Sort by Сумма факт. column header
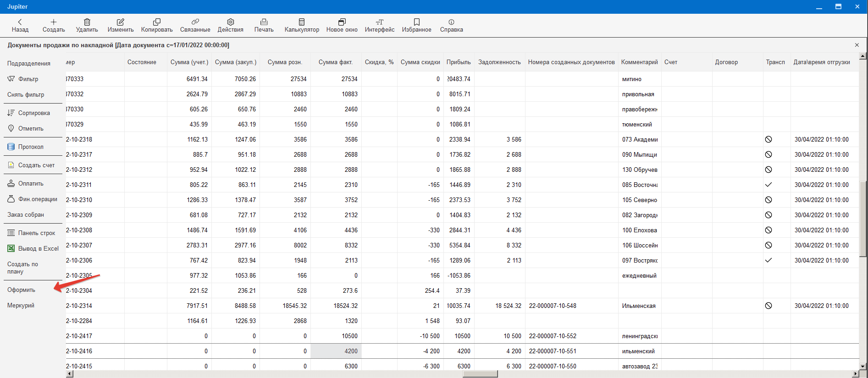The width and height of the screenshot is (868, 378). [336, 62]
